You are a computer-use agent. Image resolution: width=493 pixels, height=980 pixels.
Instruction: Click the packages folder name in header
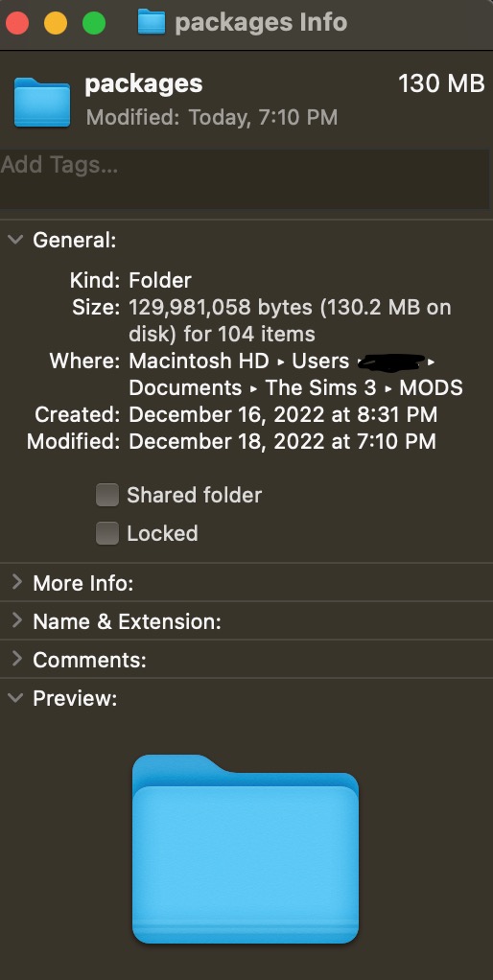[144, 84]
